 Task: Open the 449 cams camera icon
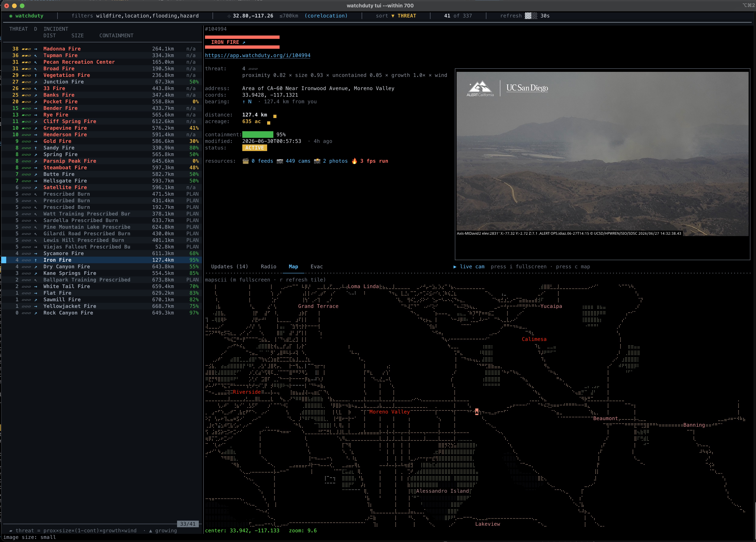pyautogui.click(x=280, y=161)
